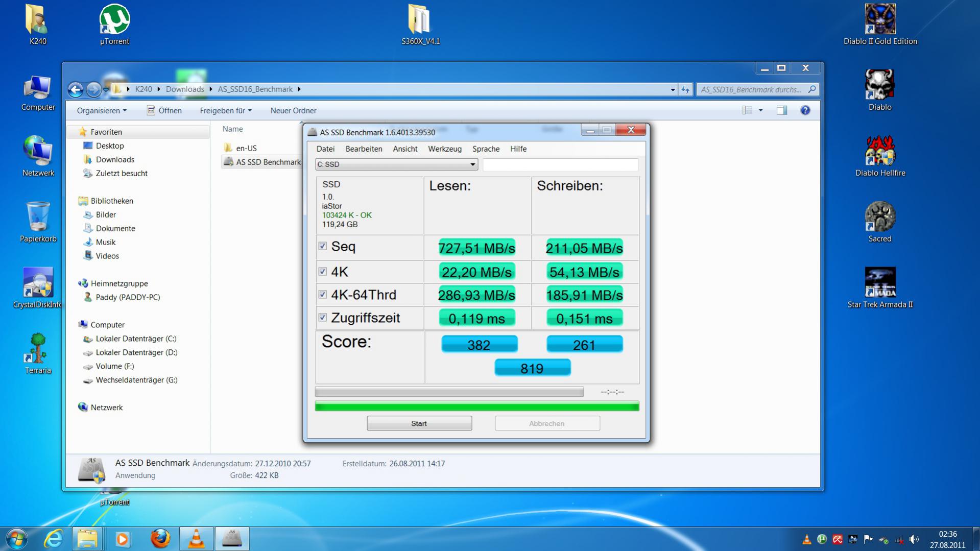
Task: Expand the Organisieren dropdown menu
Action: tap(102, 110)
